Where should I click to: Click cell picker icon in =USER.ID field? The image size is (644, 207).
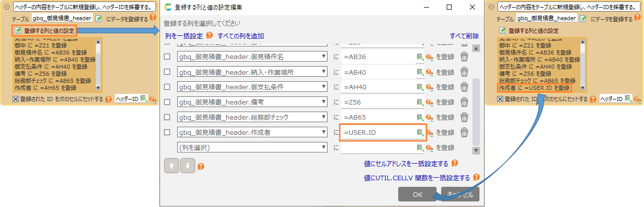click(x=419, y=132)
